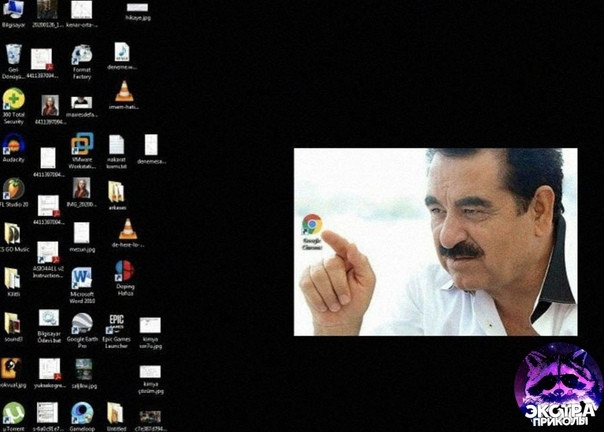Open VMware Workstation shortcut
604x432 pixels.
pos(82,144)
